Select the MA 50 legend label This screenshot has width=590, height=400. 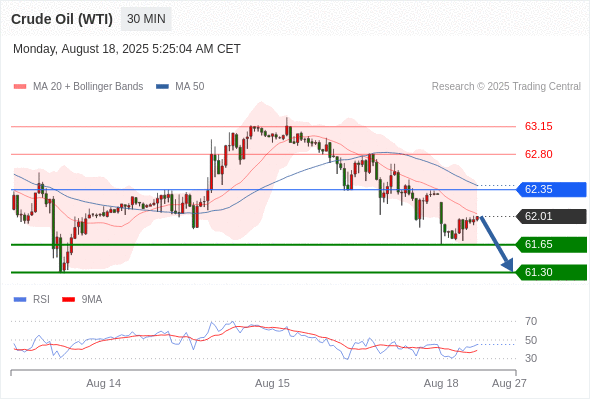[x=190, y=87]
